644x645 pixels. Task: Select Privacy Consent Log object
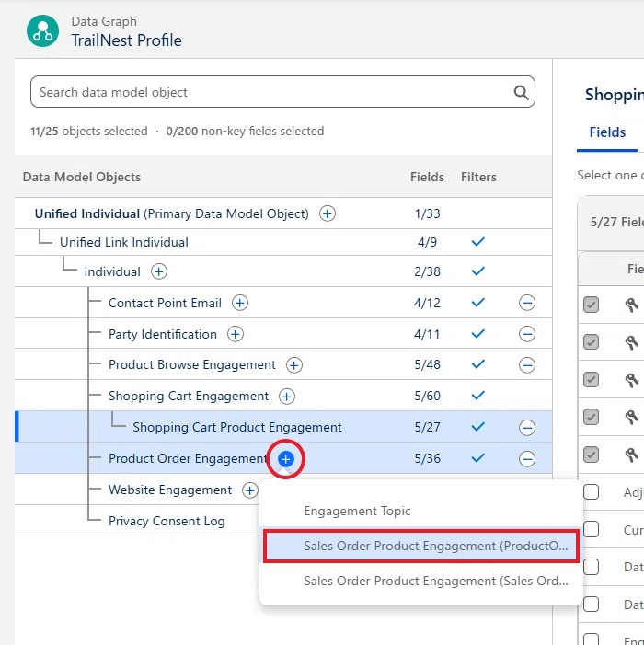[x=167, y=521]
